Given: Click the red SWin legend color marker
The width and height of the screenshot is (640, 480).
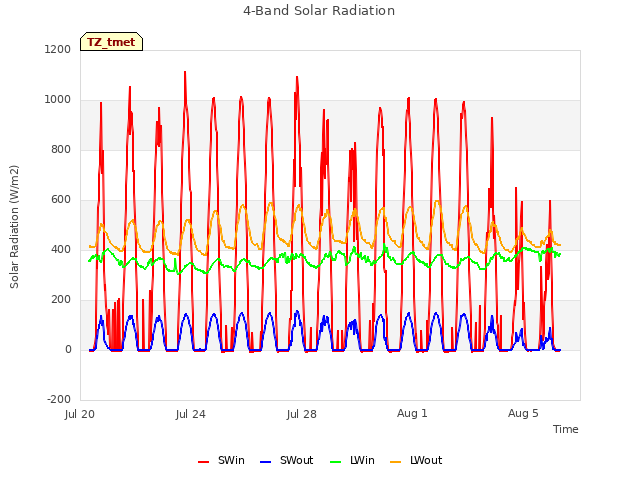Looking at the screenshot, I should [x=203, y=462].
